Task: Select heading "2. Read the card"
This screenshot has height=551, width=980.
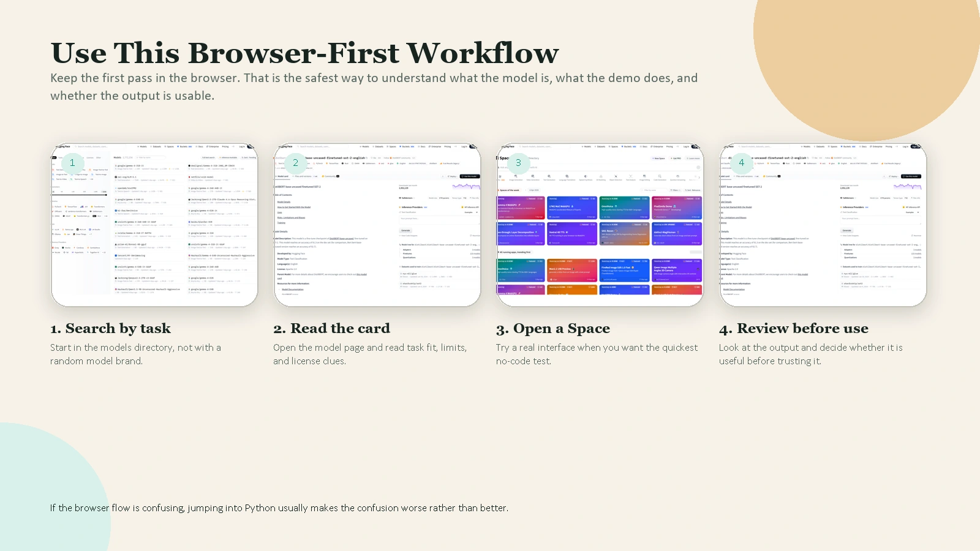Action: click(x=331, y=329)
